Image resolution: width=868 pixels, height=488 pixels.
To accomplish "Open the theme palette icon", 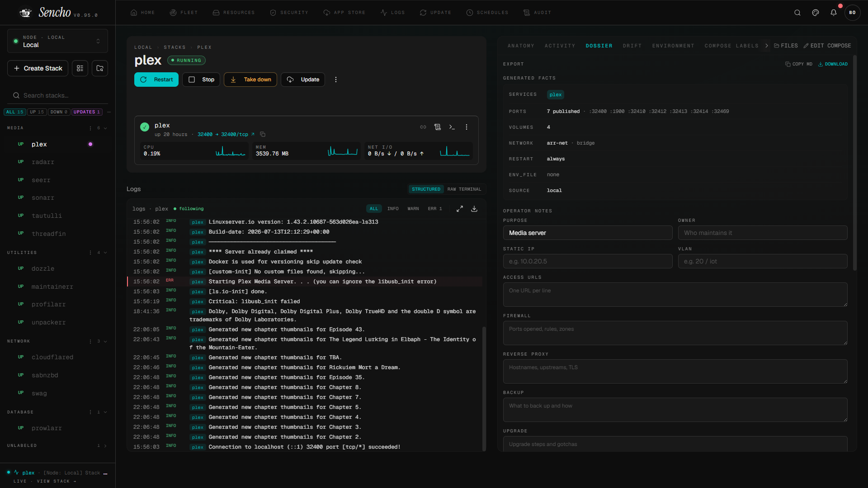I will pyautogui.click(x=816, y=13).
